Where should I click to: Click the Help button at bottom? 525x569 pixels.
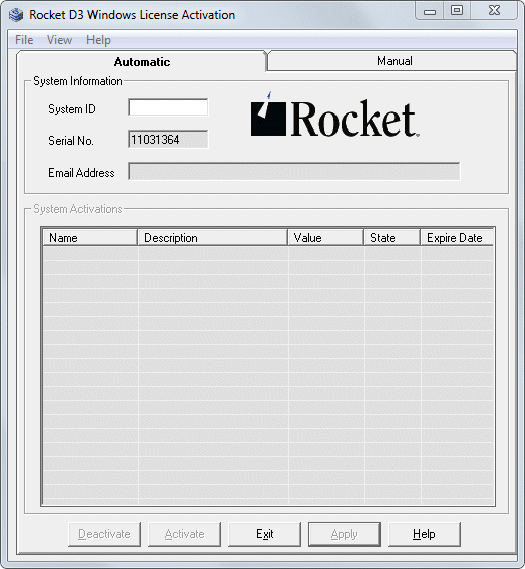(x=424, y=534)
